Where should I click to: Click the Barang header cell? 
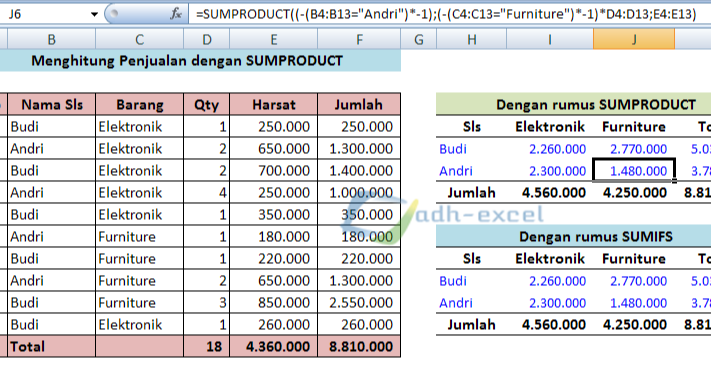(x=140, y=104)
